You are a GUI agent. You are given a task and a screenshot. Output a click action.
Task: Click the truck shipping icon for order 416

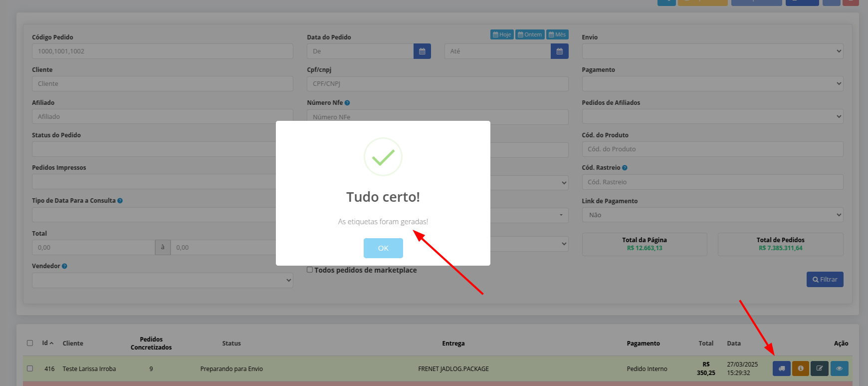tap(781, 369)
